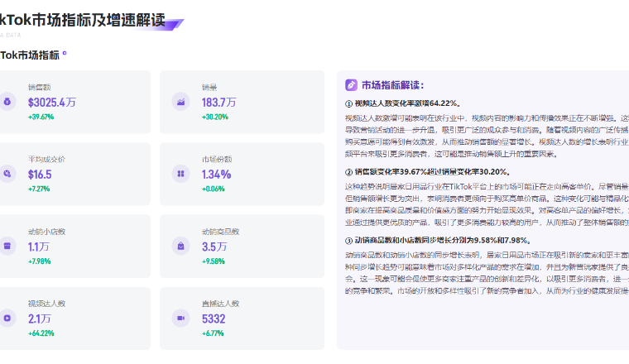Click the 平均成交价 icon
The image size is (629, 364).
7,174
